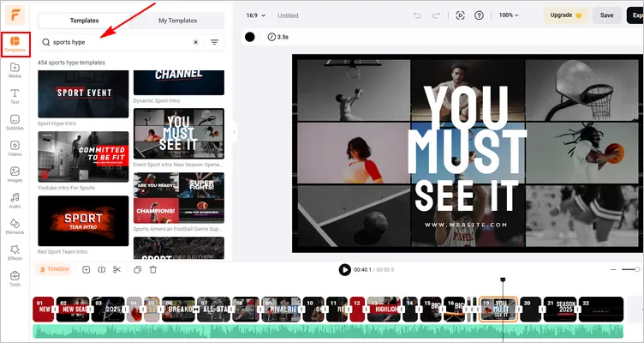The height and width of the screenshot is (343, 644).
Task: Open the 16:9 aspect ratio dropdown
Action: point(256,15)
